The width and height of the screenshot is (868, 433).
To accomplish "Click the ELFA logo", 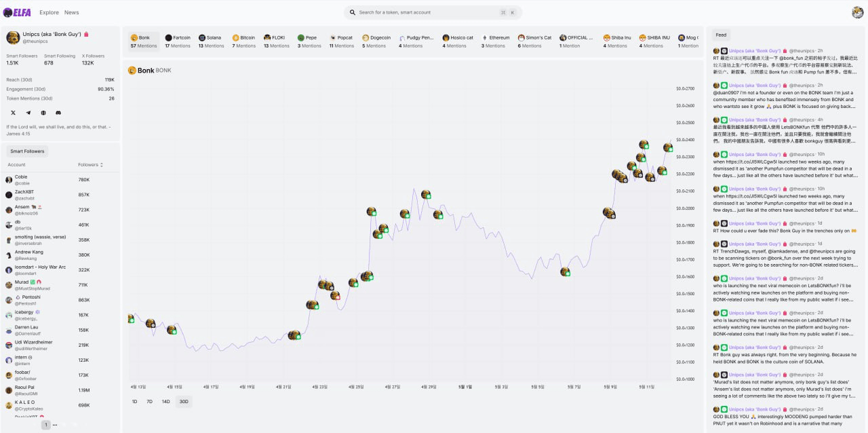I will click(17, 12).
